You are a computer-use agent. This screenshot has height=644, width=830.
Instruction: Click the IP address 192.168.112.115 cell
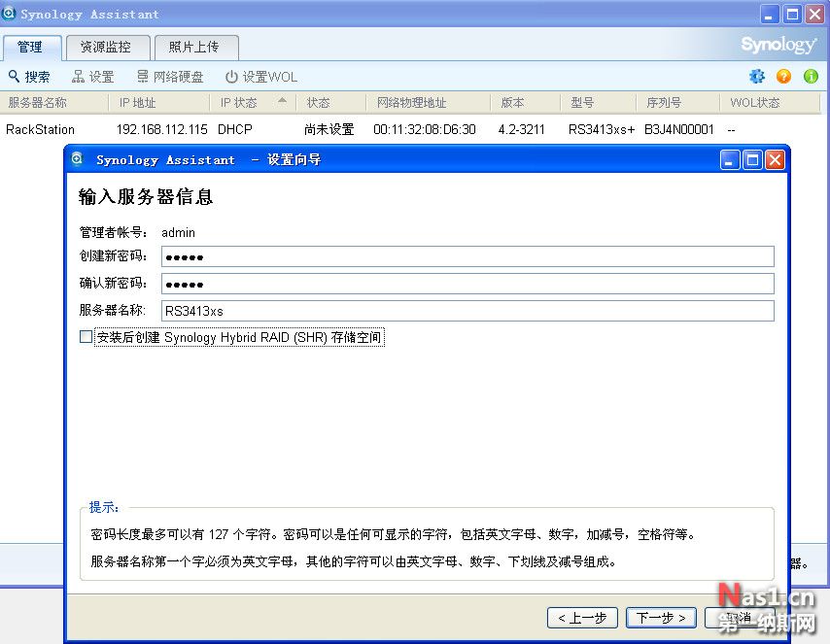(162, 129)
